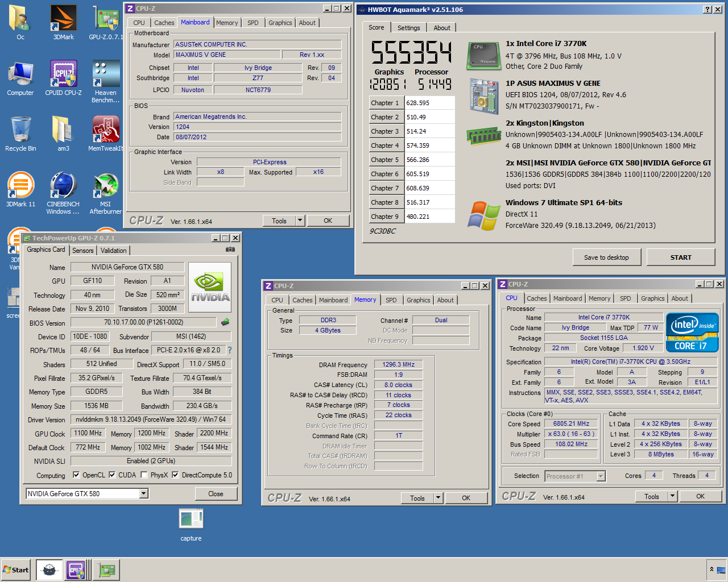
Task: Click Tools button in Memory CPU-Z window
Action: 417,498
